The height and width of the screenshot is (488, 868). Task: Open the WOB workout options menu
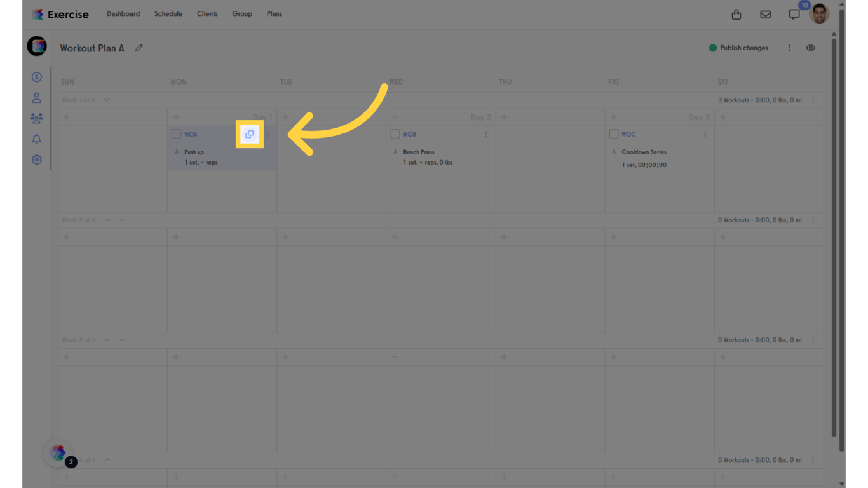pos(486,134)
